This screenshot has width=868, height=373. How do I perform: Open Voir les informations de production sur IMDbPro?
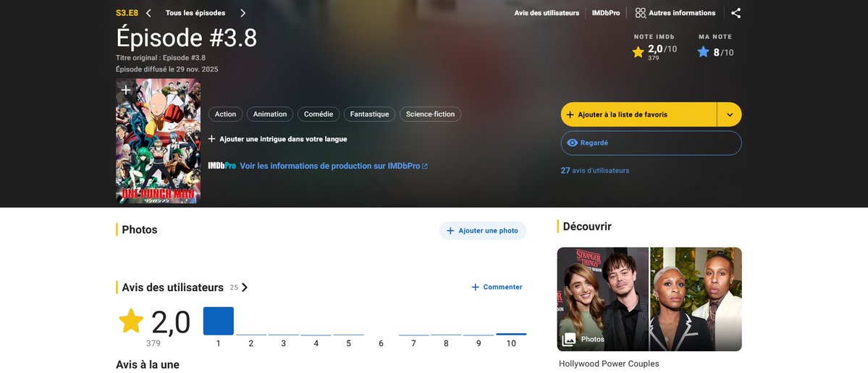point(333,166)
